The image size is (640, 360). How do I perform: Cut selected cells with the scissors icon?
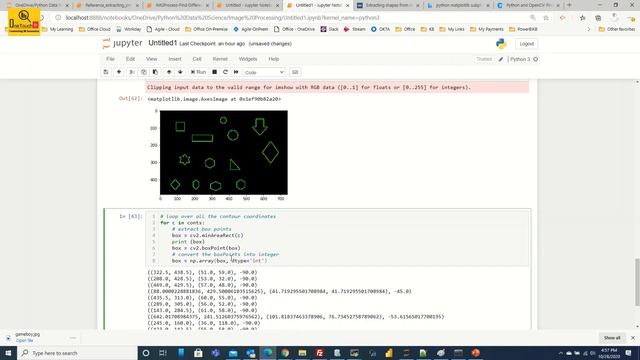(131, 72)
